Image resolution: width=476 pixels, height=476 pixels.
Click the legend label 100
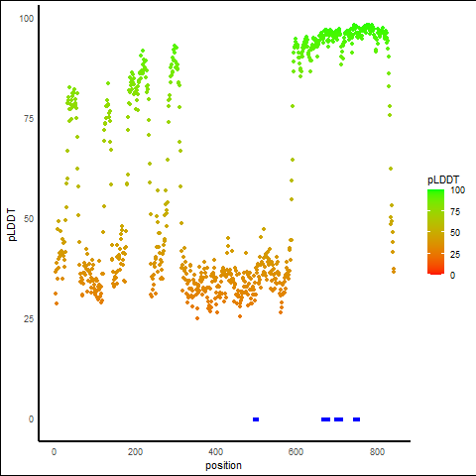pyautogui.click(x=457, y=190)
